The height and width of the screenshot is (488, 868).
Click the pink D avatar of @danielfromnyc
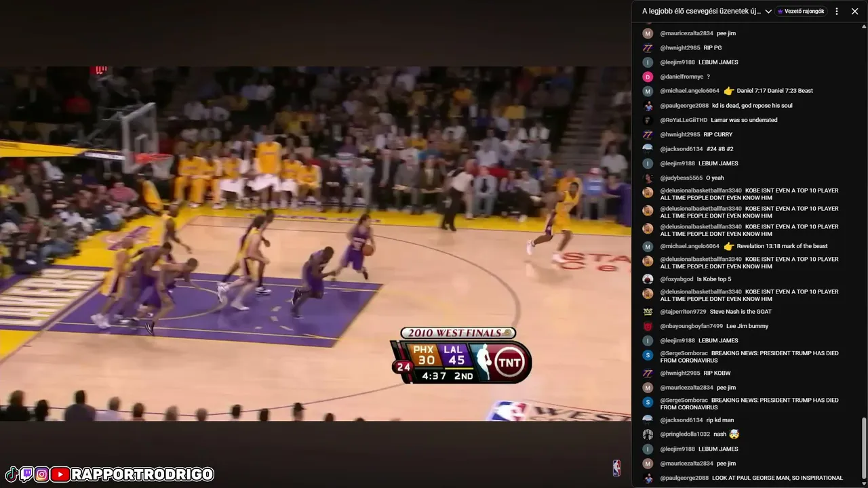pyautogui.click(x=648, y=77)
